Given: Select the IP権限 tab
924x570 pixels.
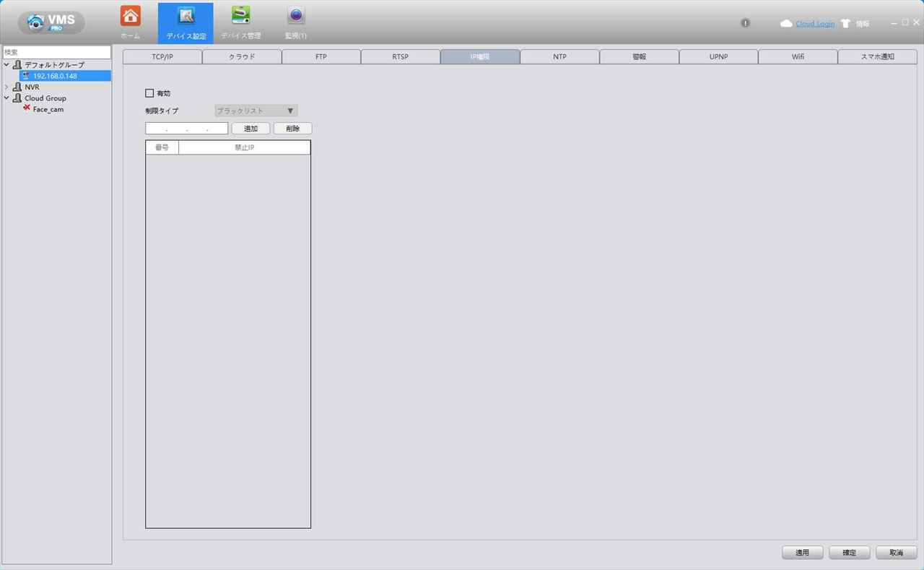Looking at the screenshot, I should 480,56.
